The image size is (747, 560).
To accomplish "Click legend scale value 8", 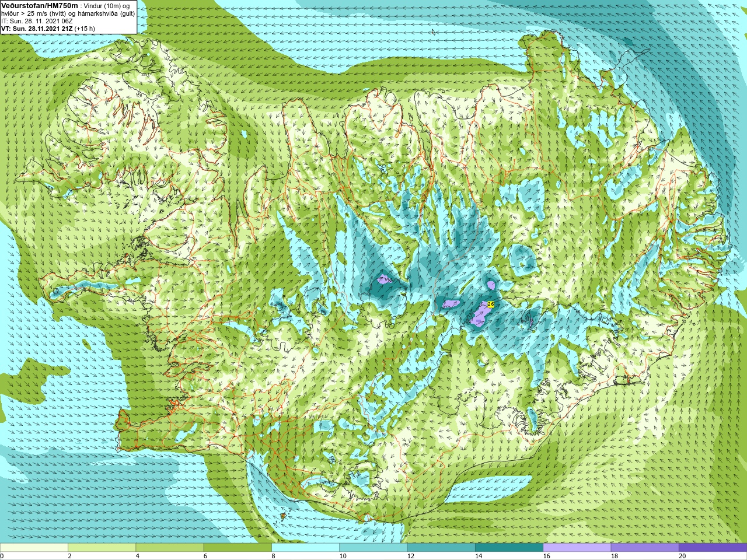I will 273,556.
